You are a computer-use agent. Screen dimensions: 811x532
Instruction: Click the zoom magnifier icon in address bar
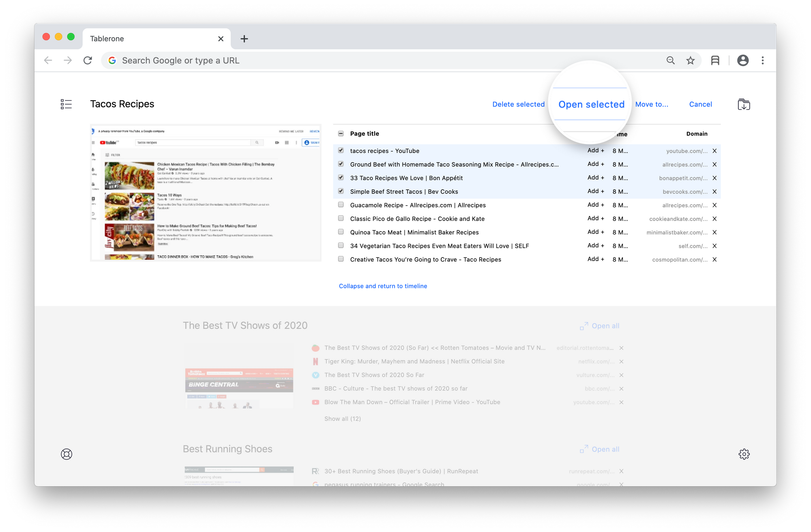[x=670, y=60]
